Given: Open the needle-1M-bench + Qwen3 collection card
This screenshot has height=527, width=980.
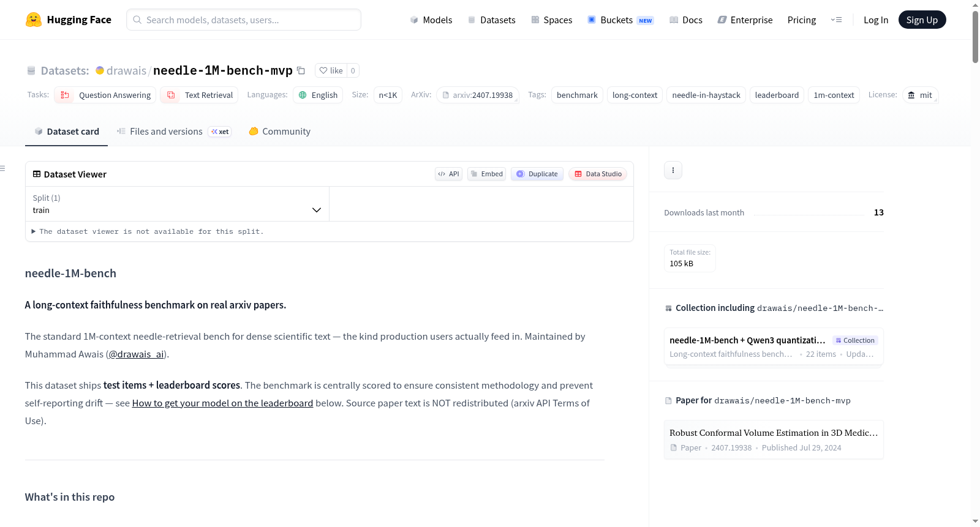Looking at the screenshot, I should coord(774,346).
